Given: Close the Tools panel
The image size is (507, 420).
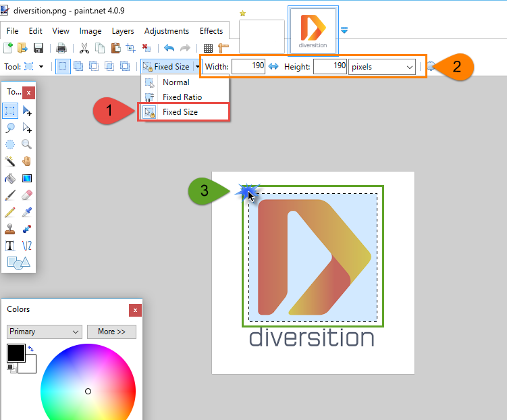Looking at the screenshot, I should [29, 93].
